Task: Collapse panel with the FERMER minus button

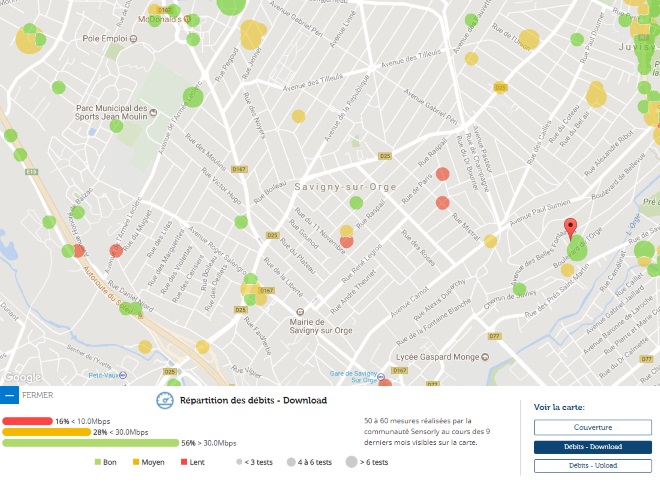Action: coord(8,394)
